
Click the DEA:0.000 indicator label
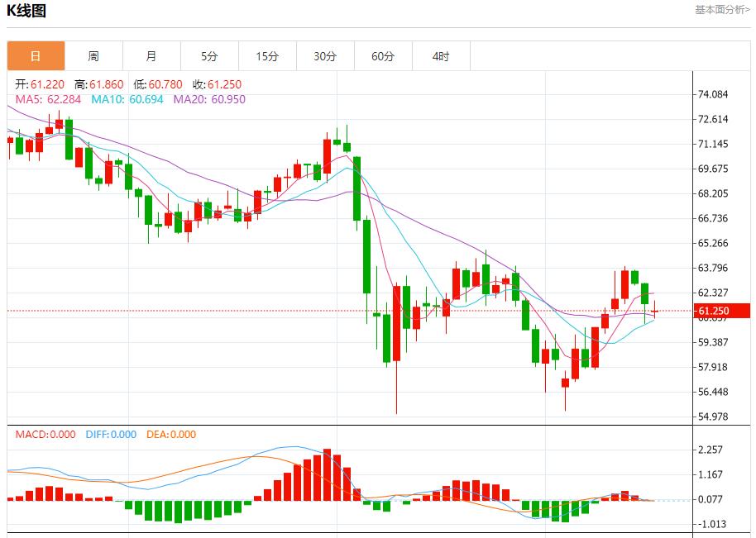pyautogui.click(x=171, y=435)
